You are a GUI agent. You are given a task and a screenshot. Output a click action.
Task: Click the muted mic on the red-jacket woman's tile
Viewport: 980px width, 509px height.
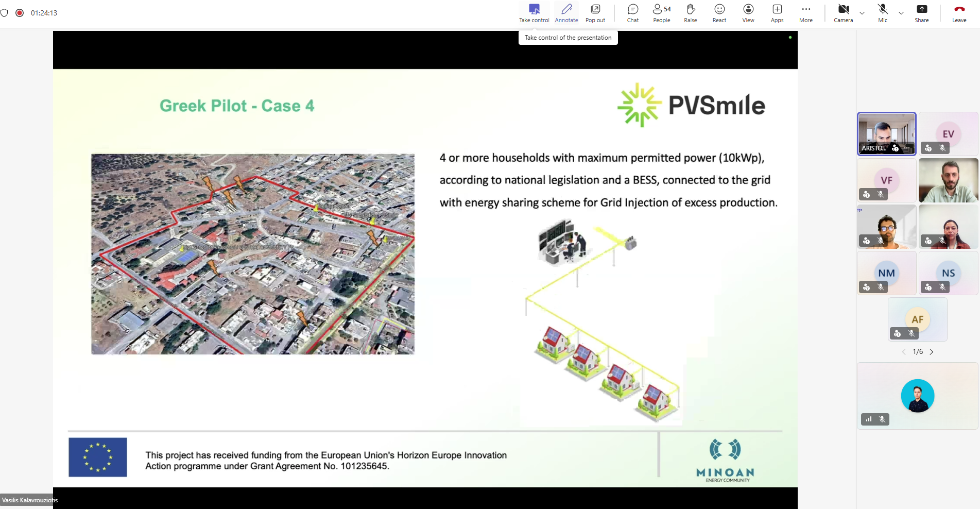942,241
